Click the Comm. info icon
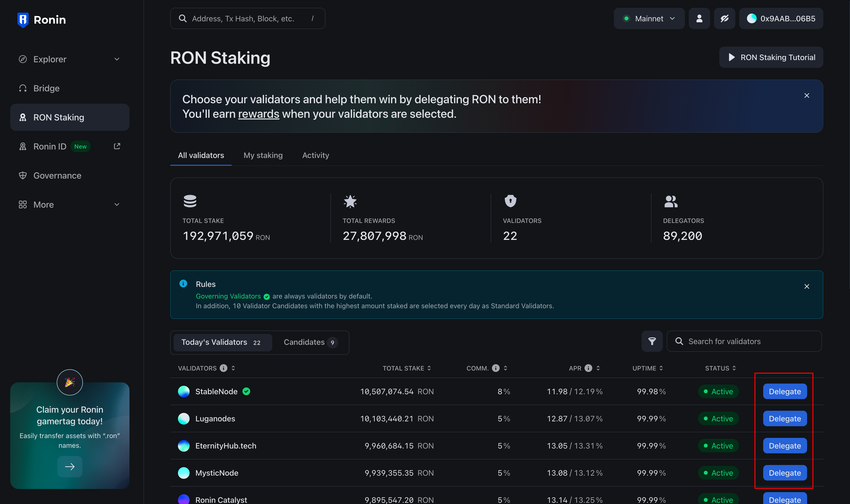Image resolution: width=850 pixels, height=504 pixels. 496,368
